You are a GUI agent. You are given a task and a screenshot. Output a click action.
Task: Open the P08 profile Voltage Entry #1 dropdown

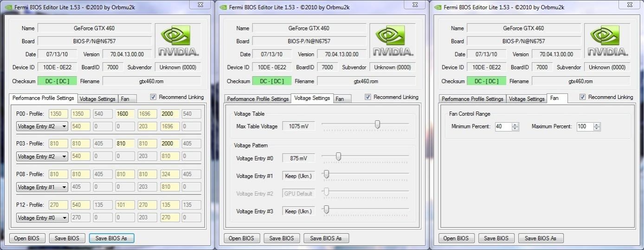click(42, 187)
